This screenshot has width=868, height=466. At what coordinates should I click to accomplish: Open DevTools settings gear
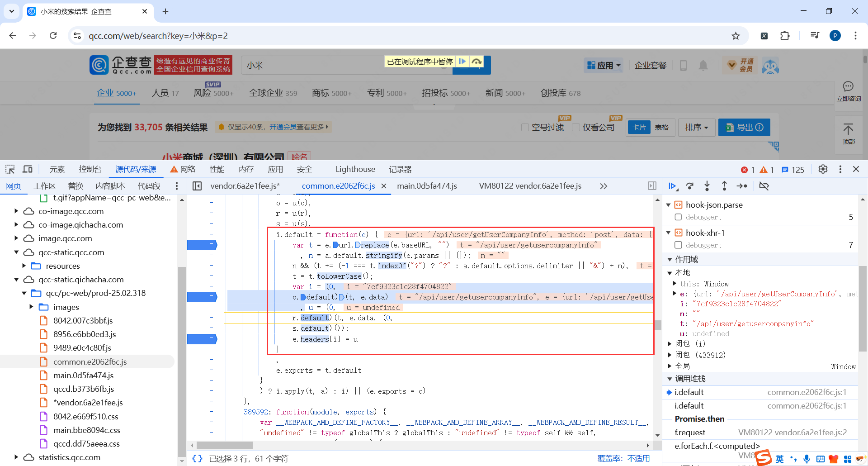pos(823,169)
